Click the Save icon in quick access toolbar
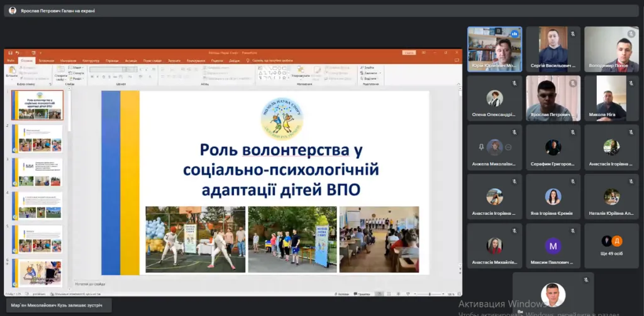644x316 pixels. point(10,53)
